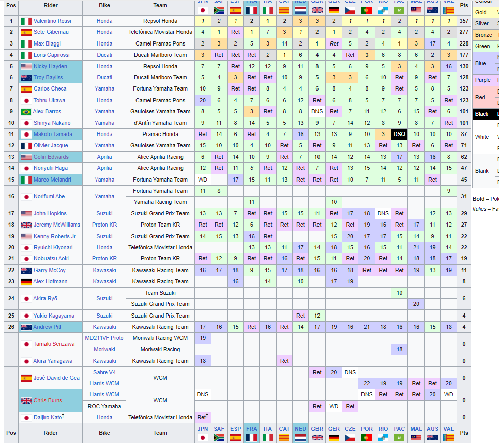The width and height of the screenshot is (499, 448).
Task: Click the Bronze cell in colour legend
Action: click(484, 35)
